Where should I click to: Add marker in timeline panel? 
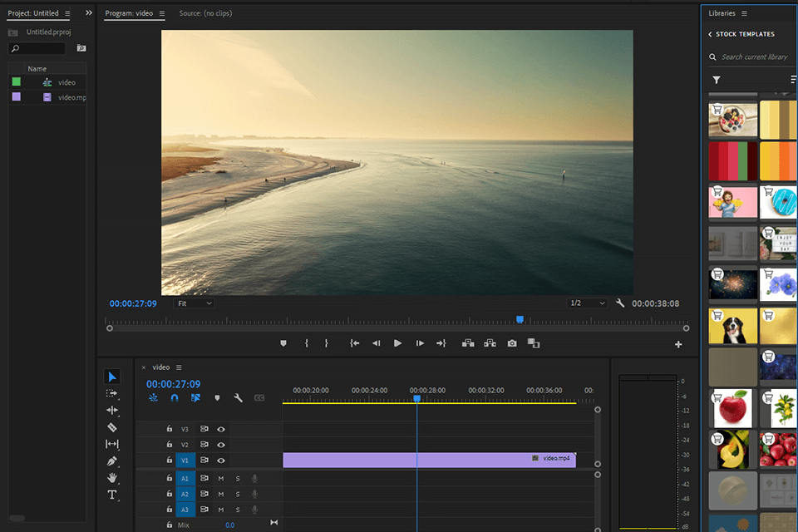click(x=217, y=398)
